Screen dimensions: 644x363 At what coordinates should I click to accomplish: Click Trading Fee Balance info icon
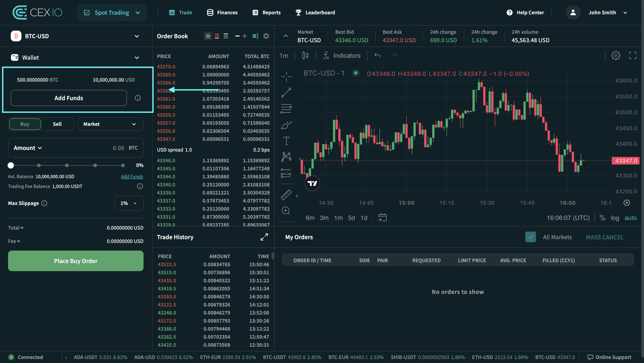[x=140, y=186]
